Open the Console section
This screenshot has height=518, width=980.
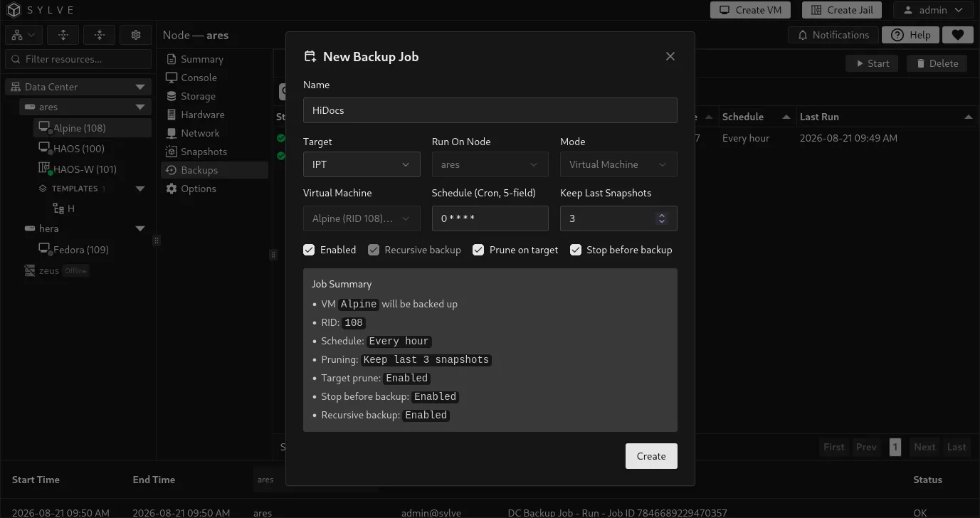click(x=214, y=78)
